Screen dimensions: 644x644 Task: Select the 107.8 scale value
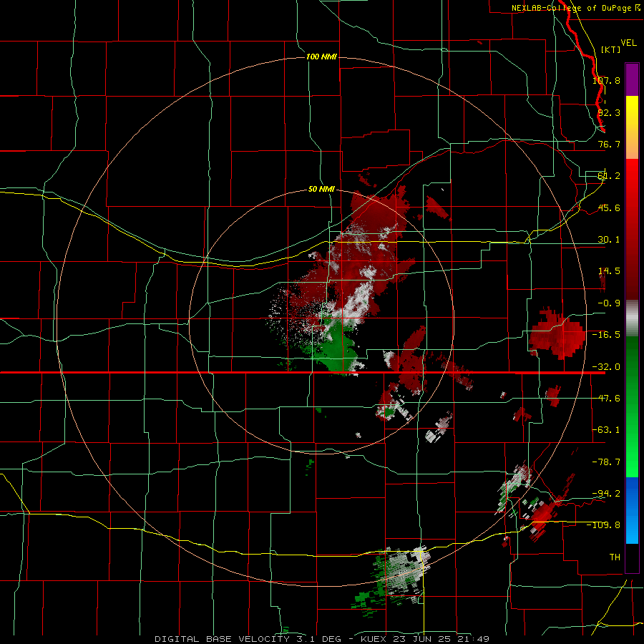click(x=606, y=80)
